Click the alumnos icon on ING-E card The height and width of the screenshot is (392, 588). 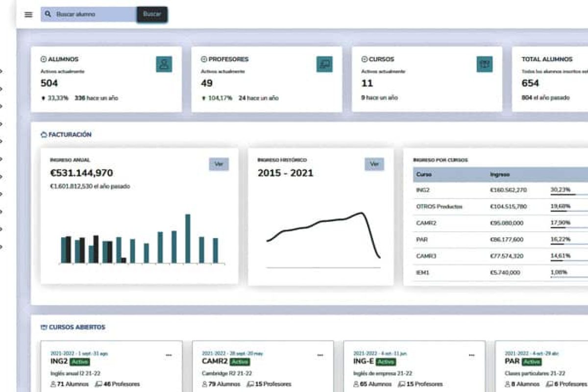(356, 384)
